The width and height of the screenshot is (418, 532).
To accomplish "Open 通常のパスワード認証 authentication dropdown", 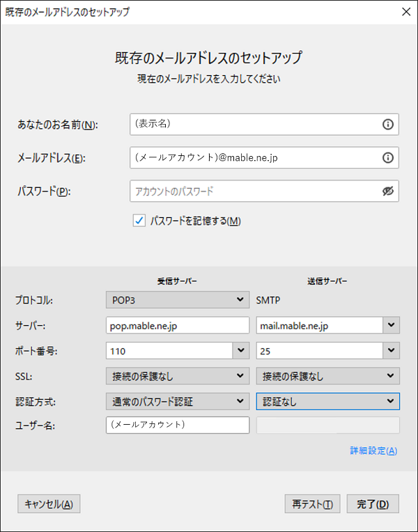I will click(178, 401).
